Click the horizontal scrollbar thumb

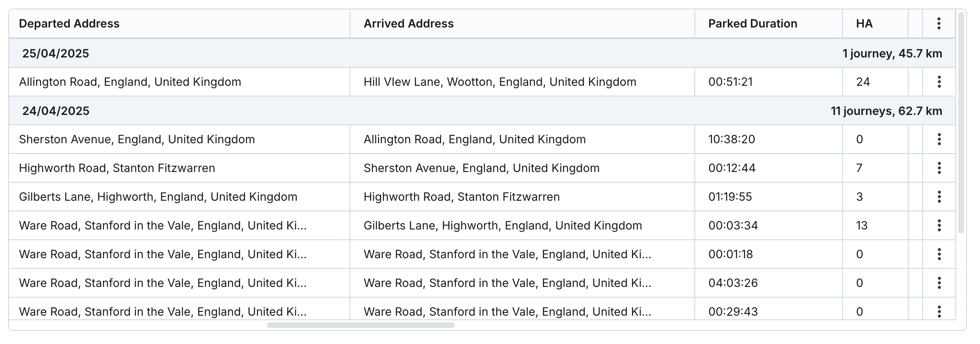click(360, 325)
